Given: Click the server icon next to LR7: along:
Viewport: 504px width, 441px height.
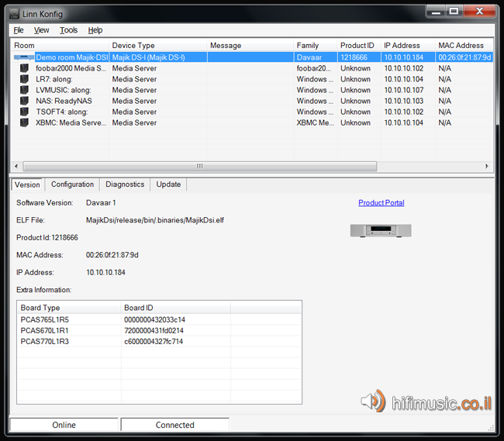Looking at the screenshot, I should (x=24, y=79).
